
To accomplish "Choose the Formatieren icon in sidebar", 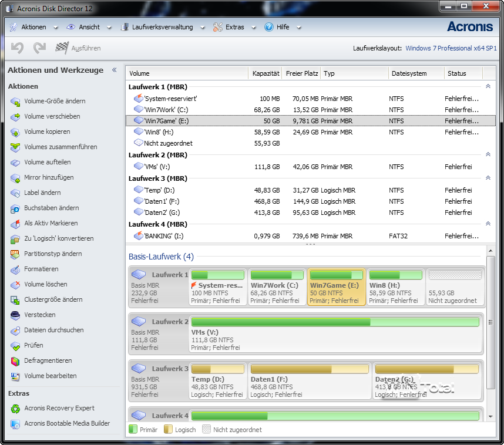I will pyautogui.click(x=15, y=269).
